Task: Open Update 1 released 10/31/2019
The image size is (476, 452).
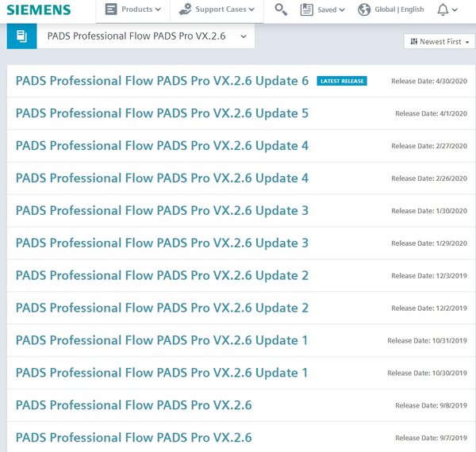Action: pyautogui.click(x=162, y=341)
